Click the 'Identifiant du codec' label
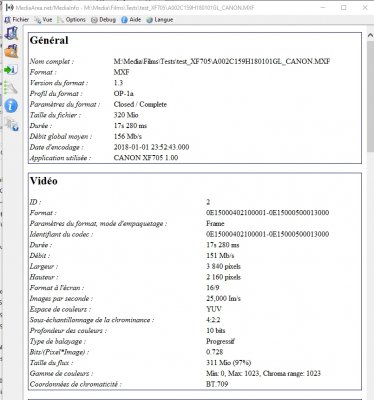 (x=61, y=234)
